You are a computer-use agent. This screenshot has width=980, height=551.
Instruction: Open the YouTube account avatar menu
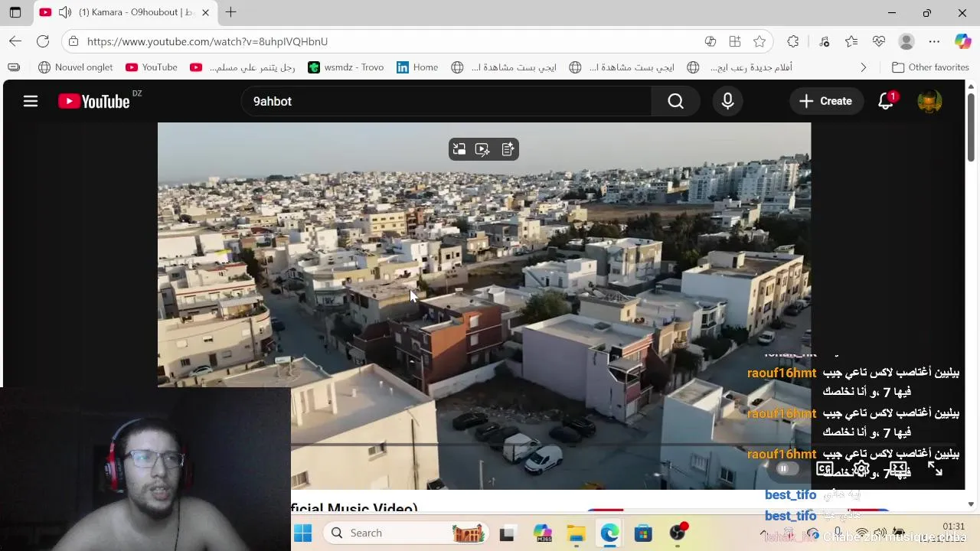(x=929, y=101)
